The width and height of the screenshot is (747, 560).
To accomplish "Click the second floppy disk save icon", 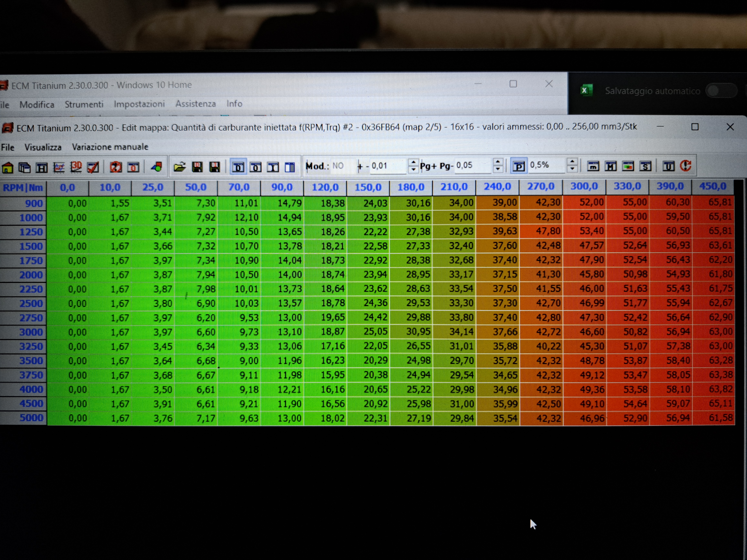I will [x=214, y=167].
